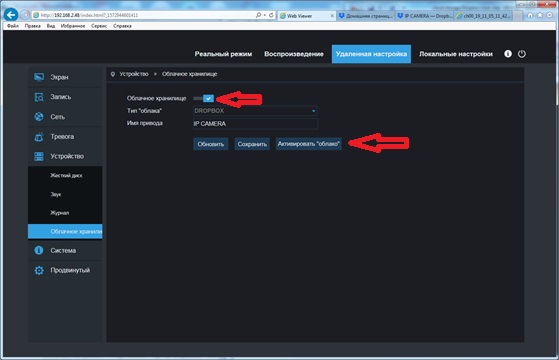
Task: Click the Продвинутый gear icon
Action: (x=39, y=270)
